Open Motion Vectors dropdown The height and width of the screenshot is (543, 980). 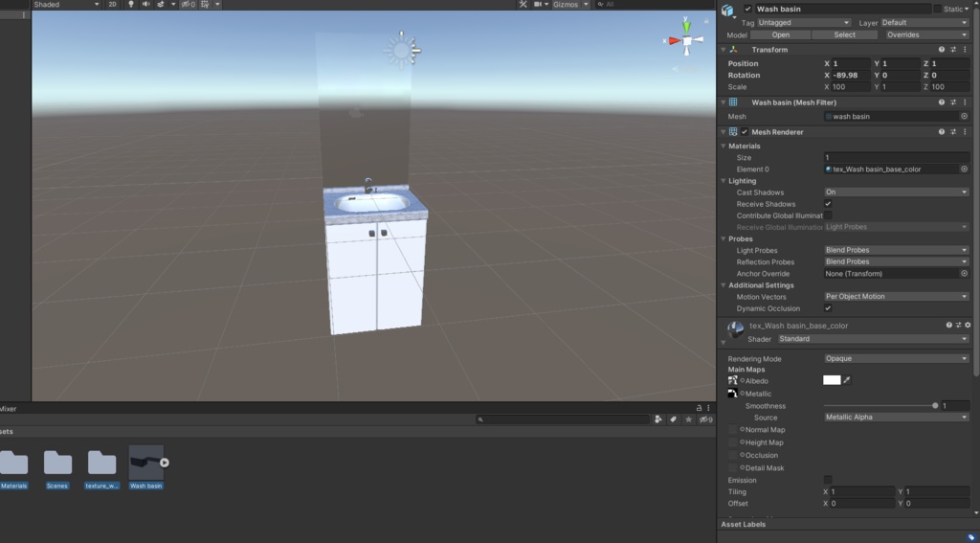[897, 297]
